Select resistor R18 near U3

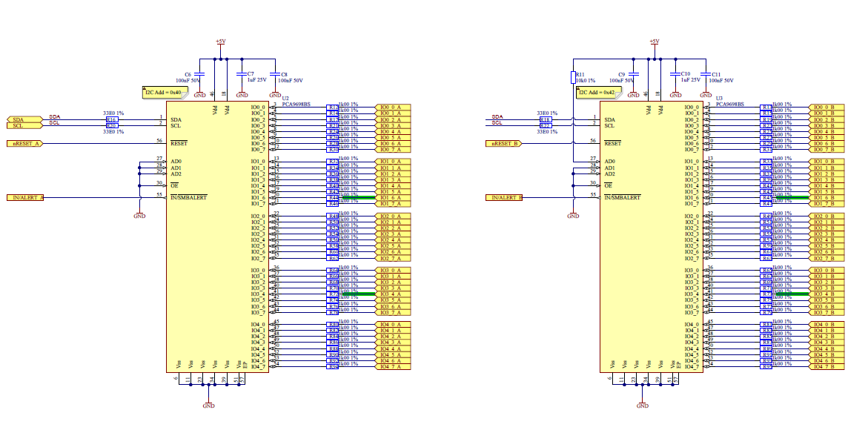[x=546, y=119]
